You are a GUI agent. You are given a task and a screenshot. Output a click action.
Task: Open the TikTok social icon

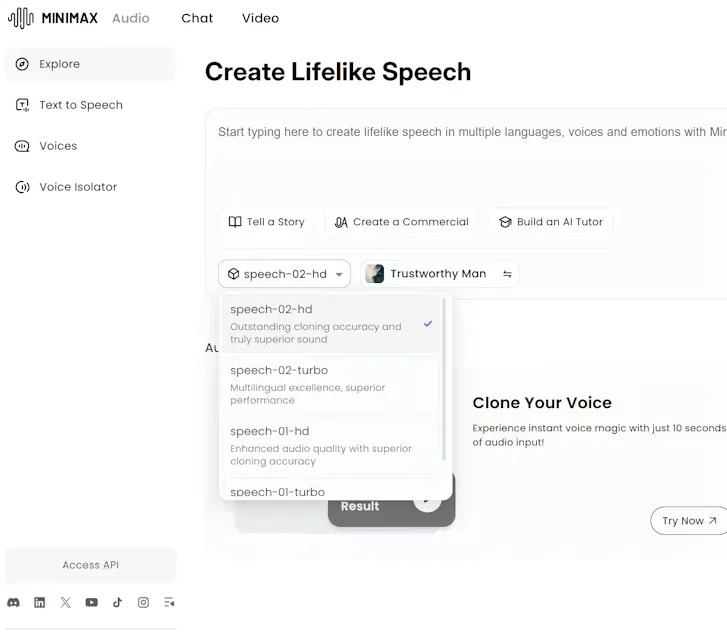point(117,602)
